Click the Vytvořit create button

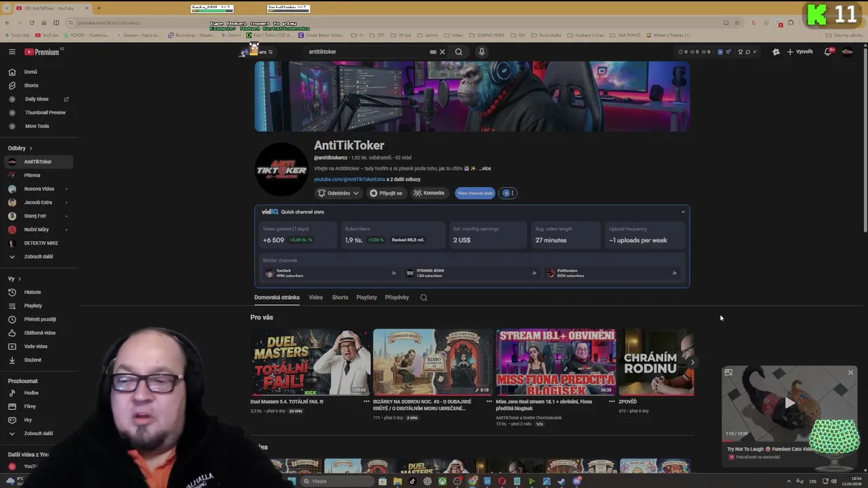800,52
